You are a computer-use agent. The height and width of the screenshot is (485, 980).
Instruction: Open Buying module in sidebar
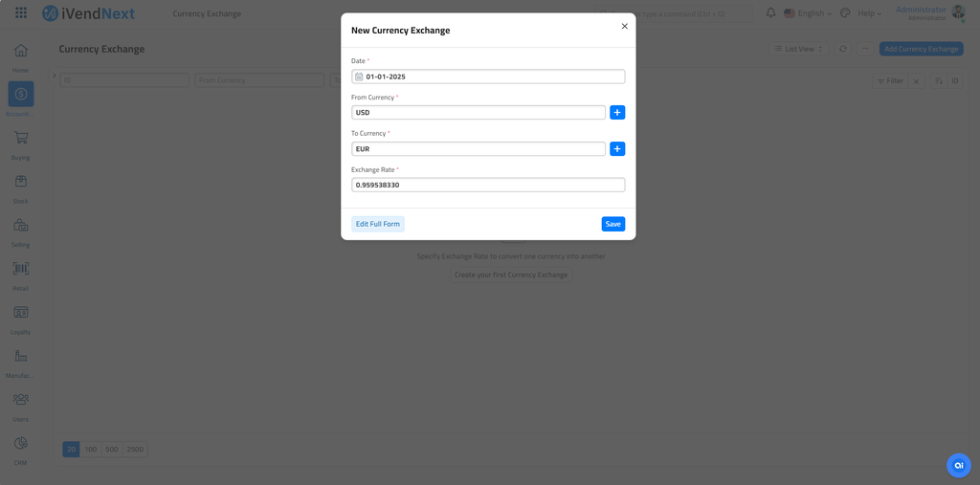pyautogui.click(x=21, y=145)
